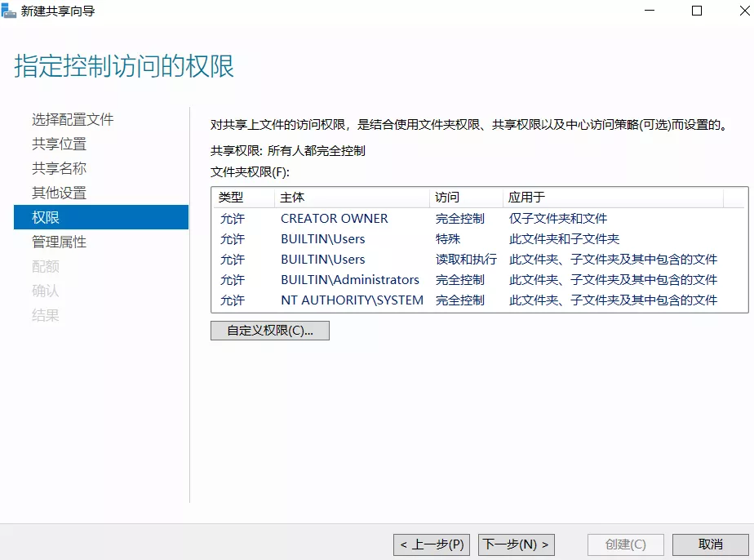Open the 选择配置文件 step

coord(73,120)
